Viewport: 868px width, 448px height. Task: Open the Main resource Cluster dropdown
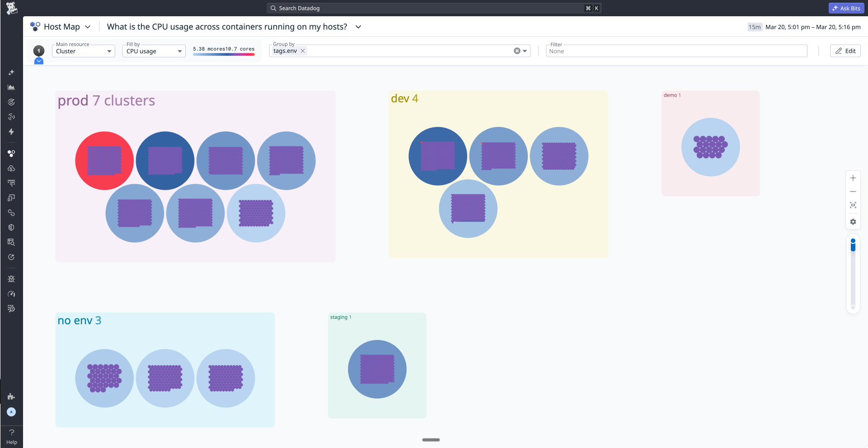click(x=84, y=51)
